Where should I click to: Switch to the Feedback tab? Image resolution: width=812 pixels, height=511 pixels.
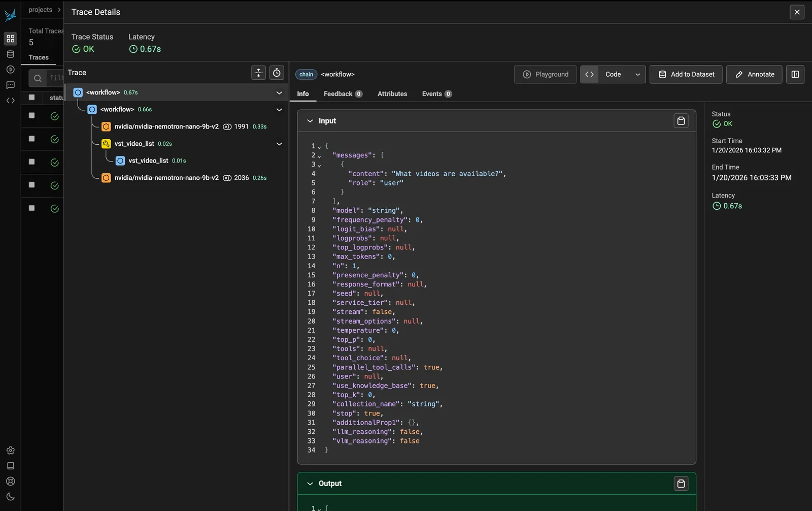tap(343, 94)
